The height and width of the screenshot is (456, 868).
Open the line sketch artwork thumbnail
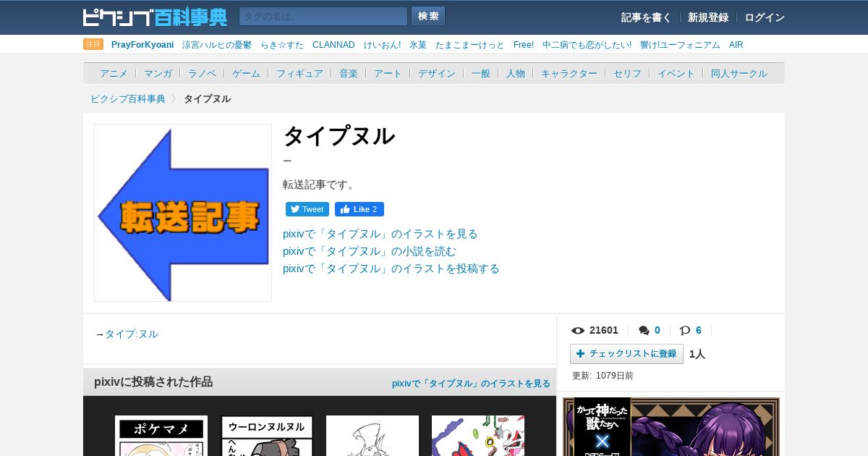tap(373, 436)
